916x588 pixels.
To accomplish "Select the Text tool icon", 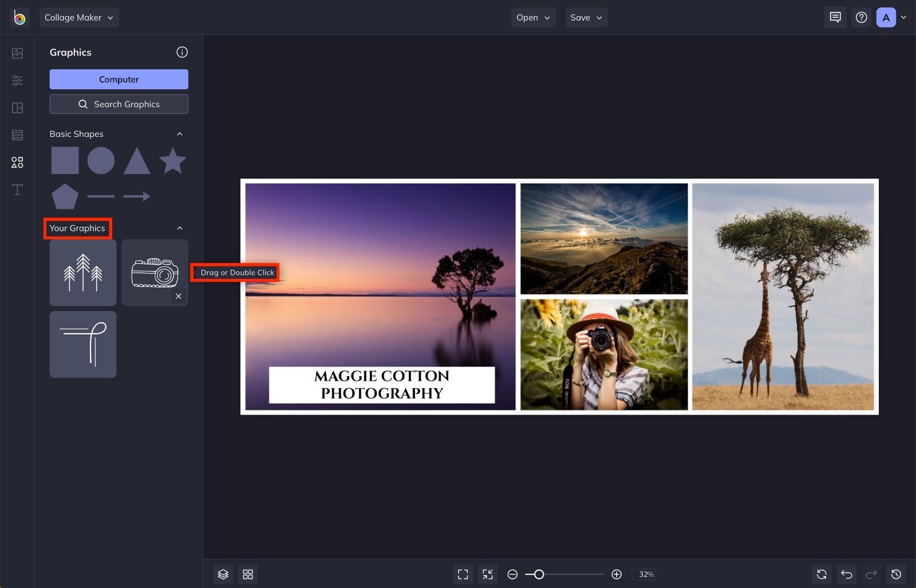I will coord(17,190).
